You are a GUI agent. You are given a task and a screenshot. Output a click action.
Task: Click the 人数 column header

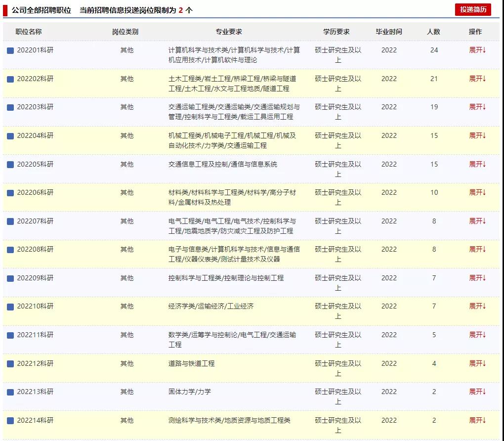[x=433, y=32]
